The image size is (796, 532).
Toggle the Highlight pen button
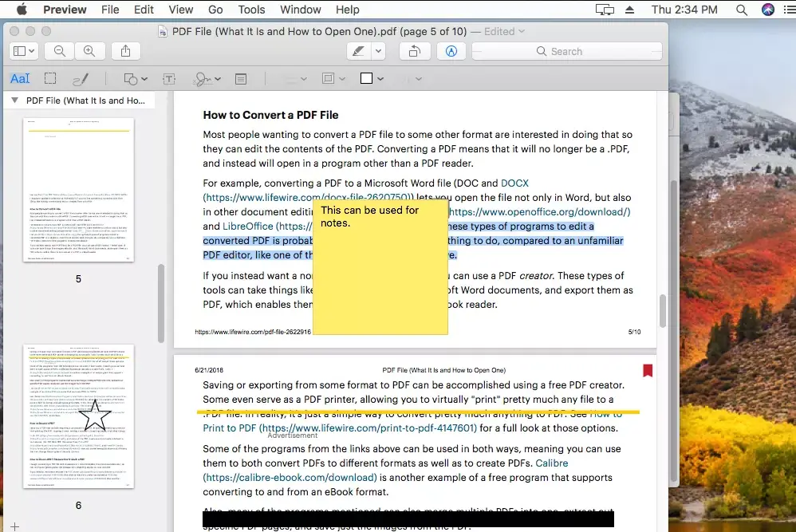(x=360, y=51)
